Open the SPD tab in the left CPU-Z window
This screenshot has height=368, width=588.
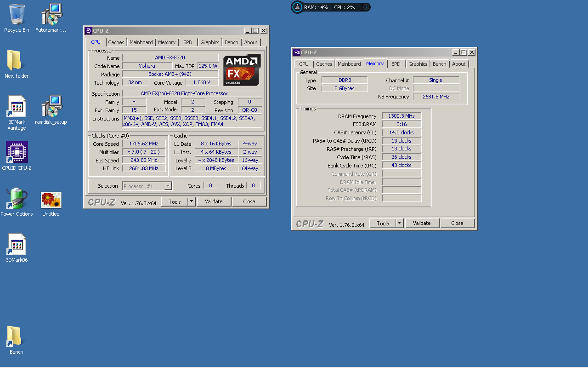point(188,42)
